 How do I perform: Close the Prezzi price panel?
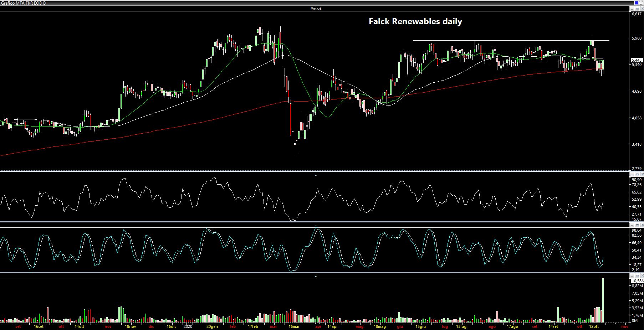click(x=641, y=8)
